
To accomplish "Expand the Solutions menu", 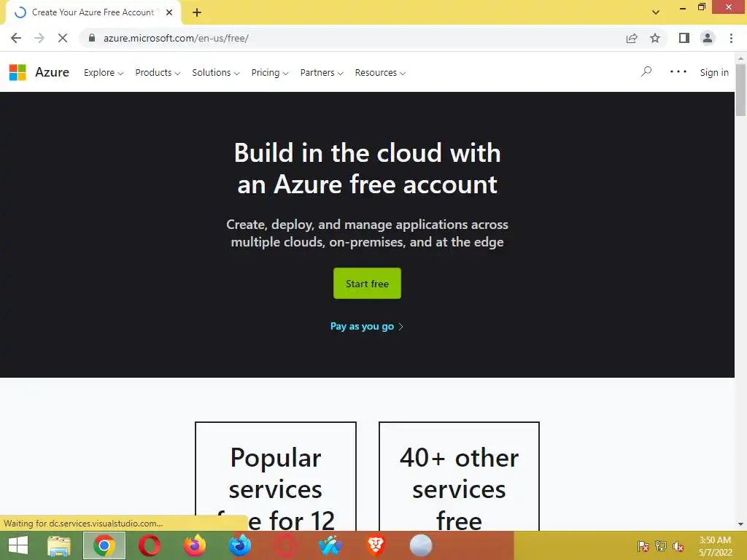I will click(x=216, y=72).
